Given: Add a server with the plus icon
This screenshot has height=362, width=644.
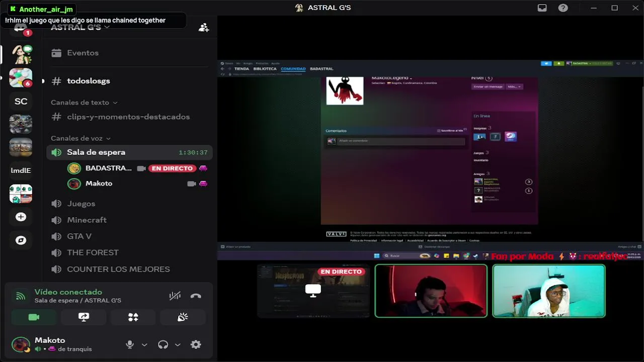Looking at the screenshot, I should tap(21, 217).
